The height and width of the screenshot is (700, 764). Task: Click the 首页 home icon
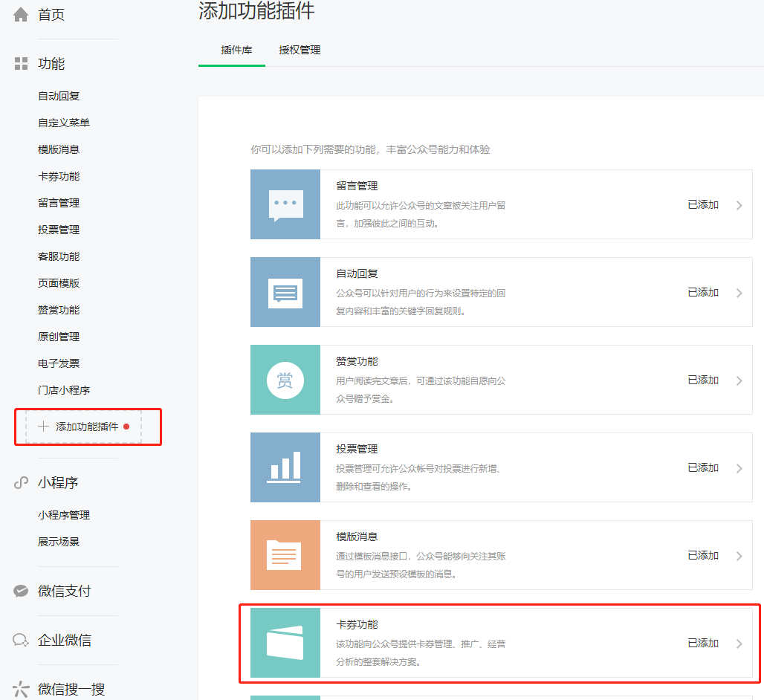click(21, 13)
